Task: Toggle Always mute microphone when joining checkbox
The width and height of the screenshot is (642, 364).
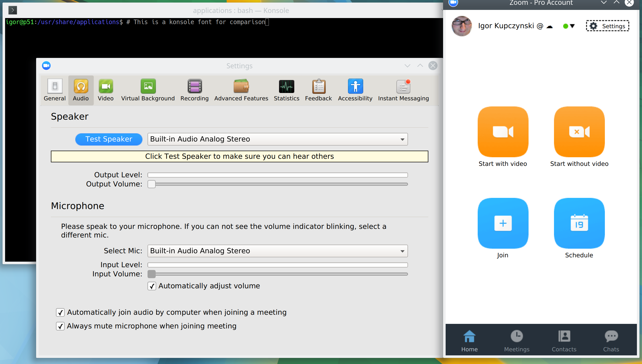Action: pyautogui.click(x=60, y=326)
